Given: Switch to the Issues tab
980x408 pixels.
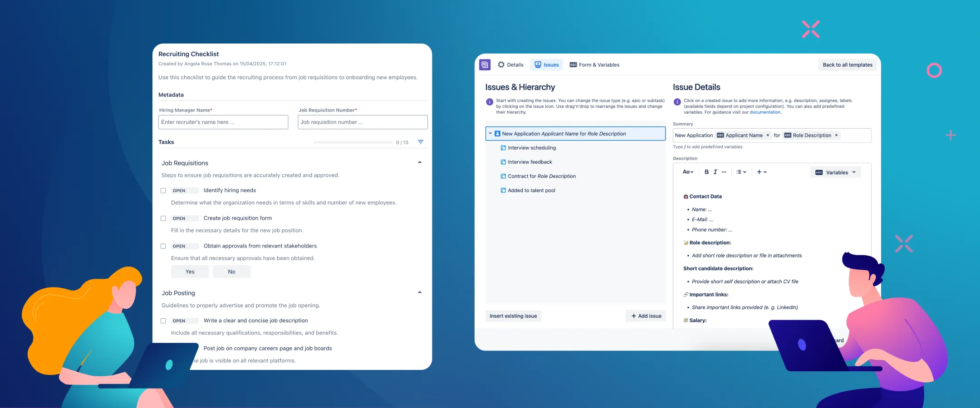Looking at the screenshot, I should (x=546, y=65).
